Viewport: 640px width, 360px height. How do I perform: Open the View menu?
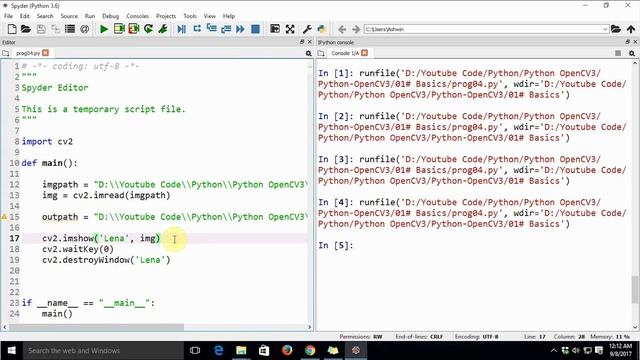tap(209, 16)
